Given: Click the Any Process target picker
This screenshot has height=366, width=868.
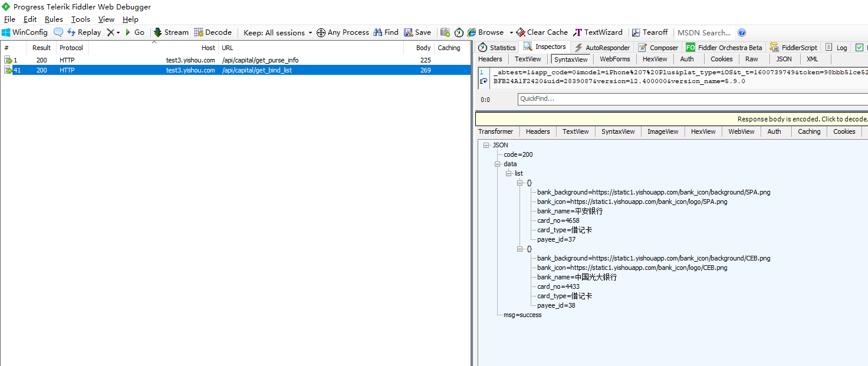Looking at the screenshot, I should 343,32.
